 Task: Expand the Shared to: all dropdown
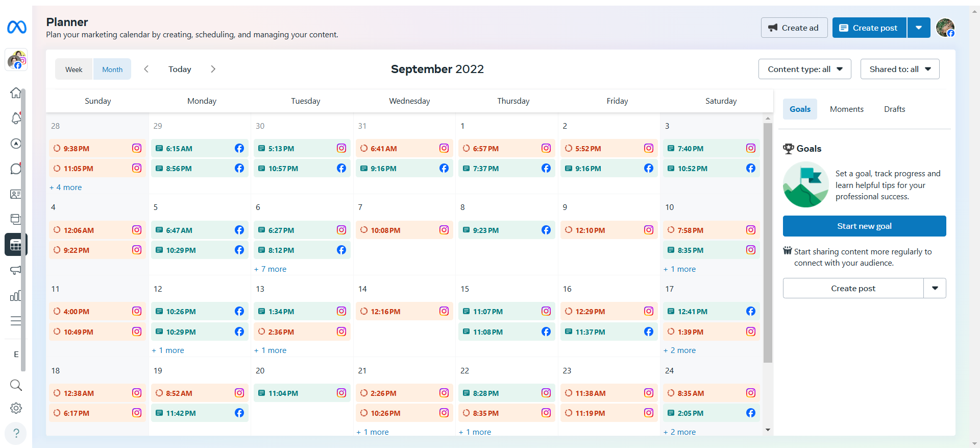(899, 69)
